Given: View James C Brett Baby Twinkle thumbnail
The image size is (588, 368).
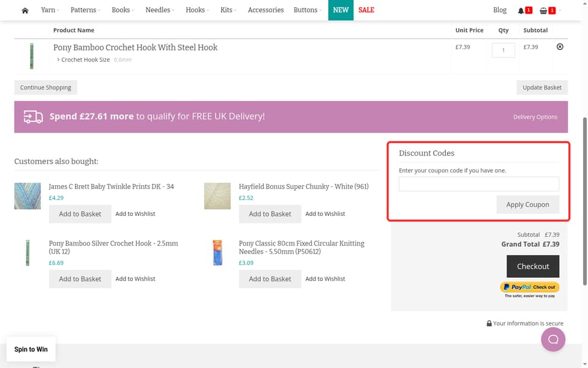Looking at the screenshot, I should coord(28,196).
